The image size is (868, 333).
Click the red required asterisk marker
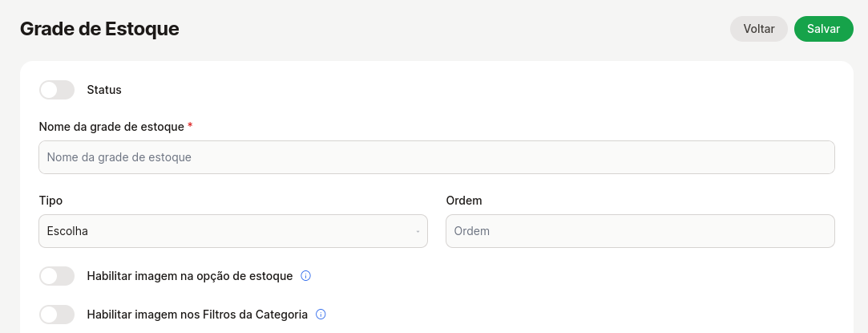[190, 126]
